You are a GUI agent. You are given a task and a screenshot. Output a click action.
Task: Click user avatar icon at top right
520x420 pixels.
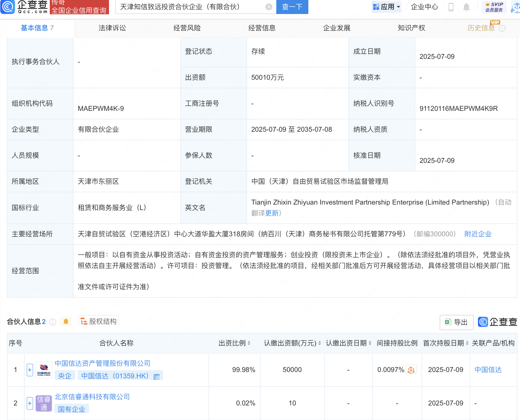coord(515,7)
